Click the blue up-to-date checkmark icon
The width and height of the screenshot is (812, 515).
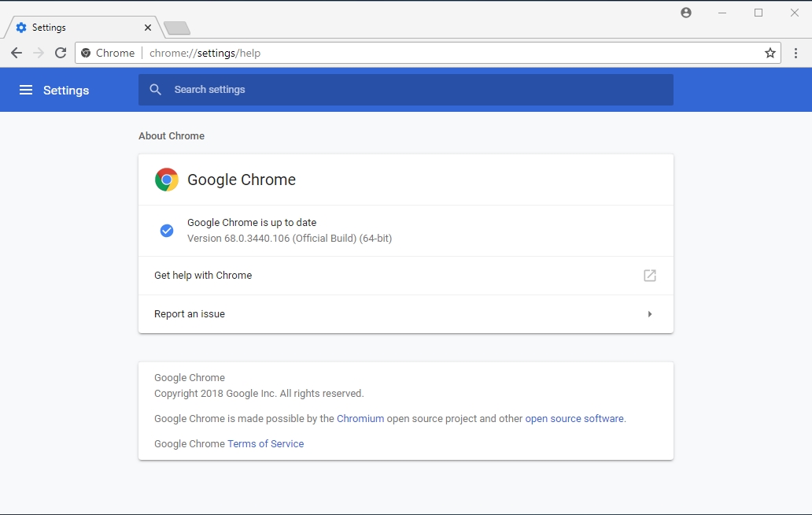167,231
